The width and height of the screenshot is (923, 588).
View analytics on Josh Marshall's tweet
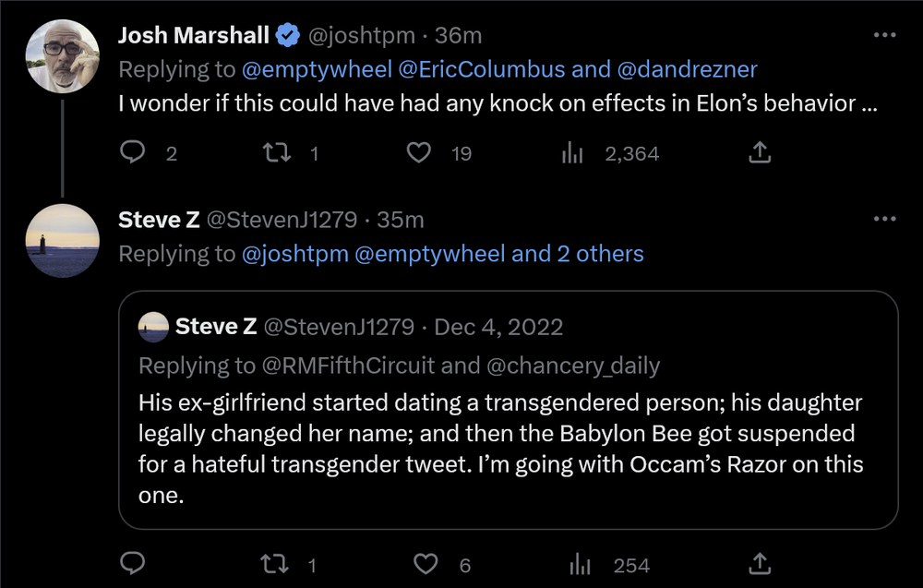(574, 152)
